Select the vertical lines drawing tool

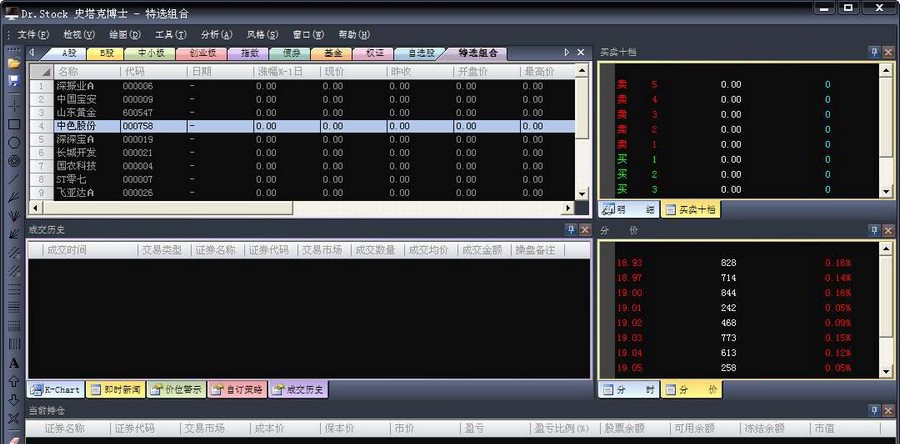pyautogui.click(x=14, y=344)
